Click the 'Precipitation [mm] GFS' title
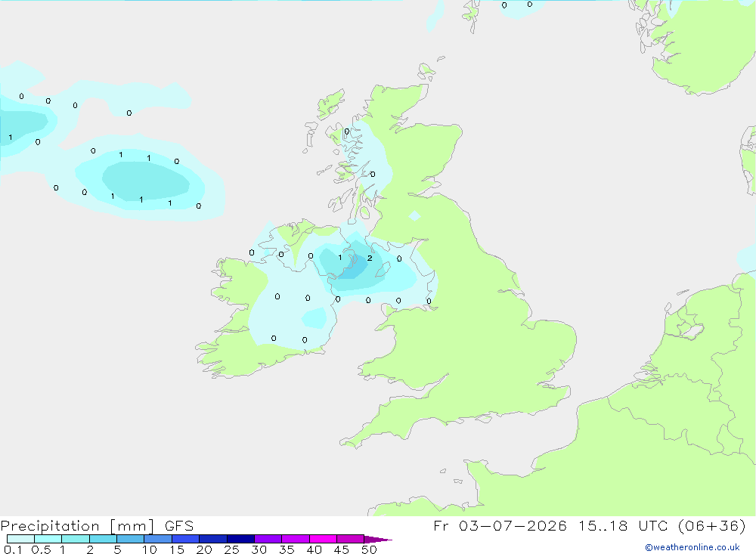The width and height of the screenshot is (756, 554). pyautogui.click(x=97, y=525)
